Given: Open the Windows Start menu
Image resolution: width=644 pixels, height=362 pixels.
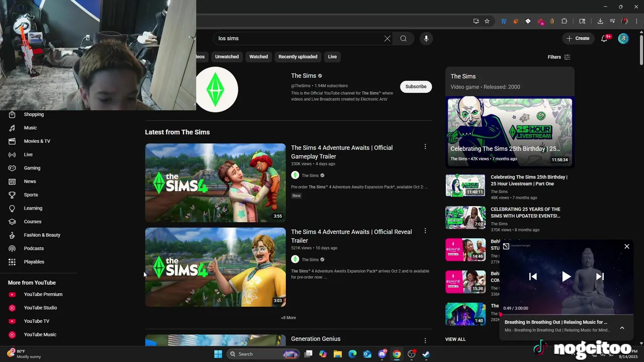Looking at the screenshot, I should (x=218, y=354).
